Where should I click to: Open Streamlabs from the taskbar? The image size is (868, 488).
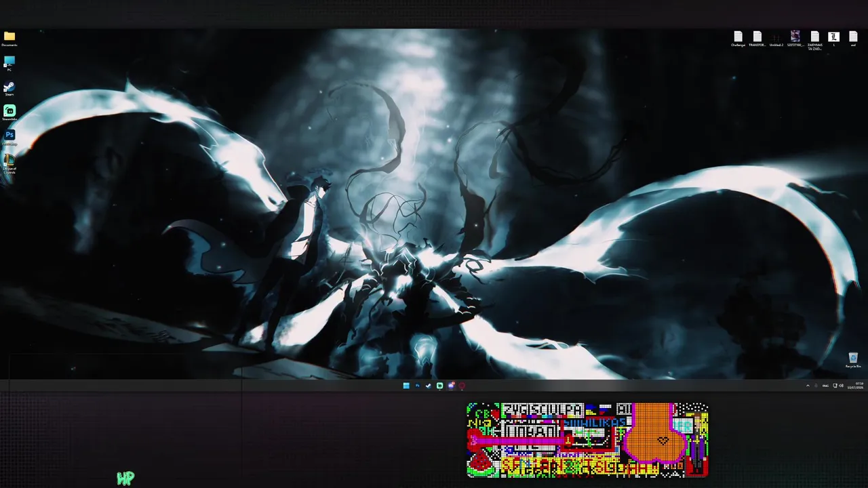(439, 386)
